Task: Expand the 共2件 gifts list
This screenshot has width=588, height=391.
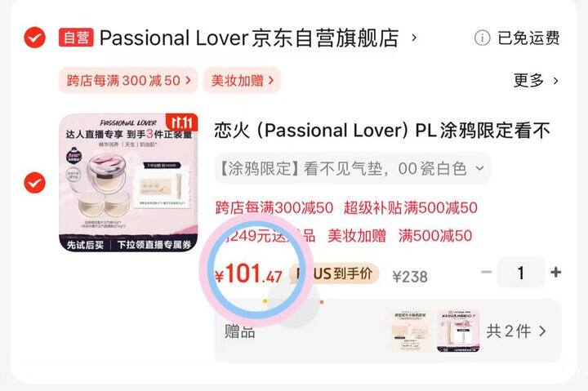Action: click(x=516, y=331)
